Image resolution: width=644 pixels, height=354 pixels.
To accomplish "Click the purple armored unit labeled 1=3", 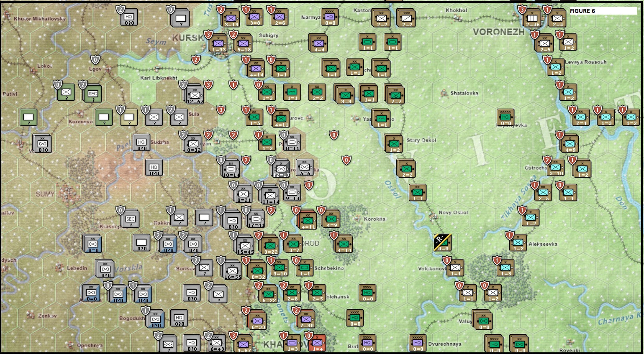I will coord(292,343).
